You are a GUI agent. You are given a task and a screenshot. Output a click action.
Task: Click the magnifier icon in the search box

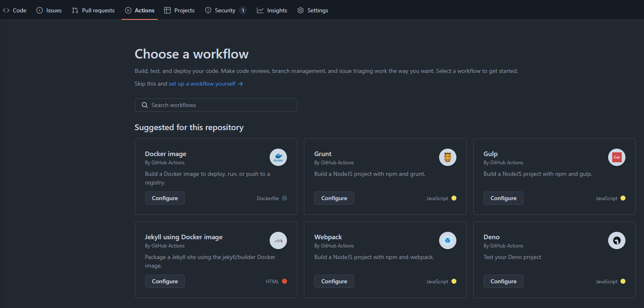tap(145, 105)
